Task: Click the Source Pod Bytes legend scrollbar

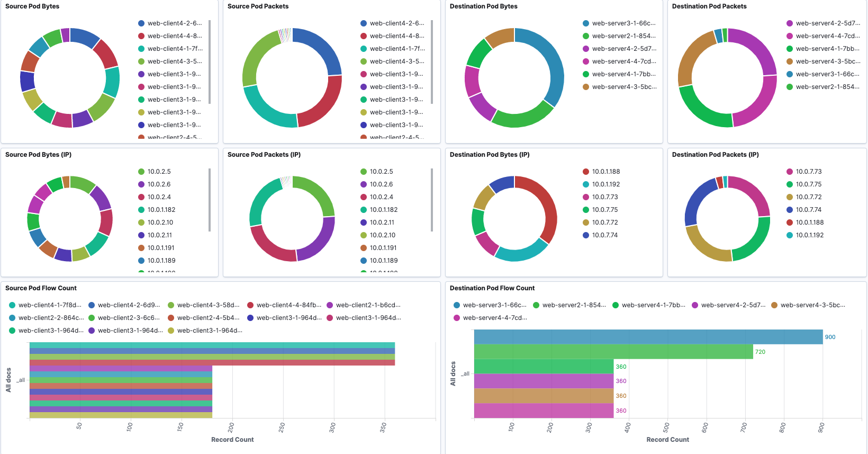Action: 210,62
